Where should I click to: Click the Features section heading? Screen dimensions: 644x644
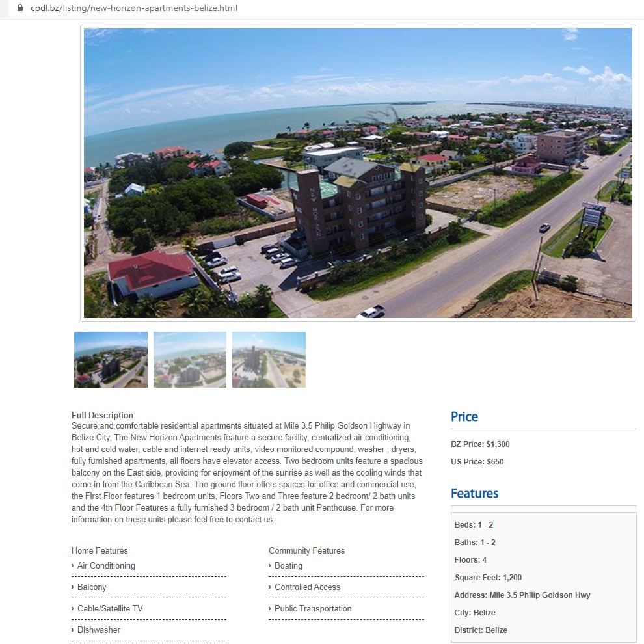tap(474, 493)
